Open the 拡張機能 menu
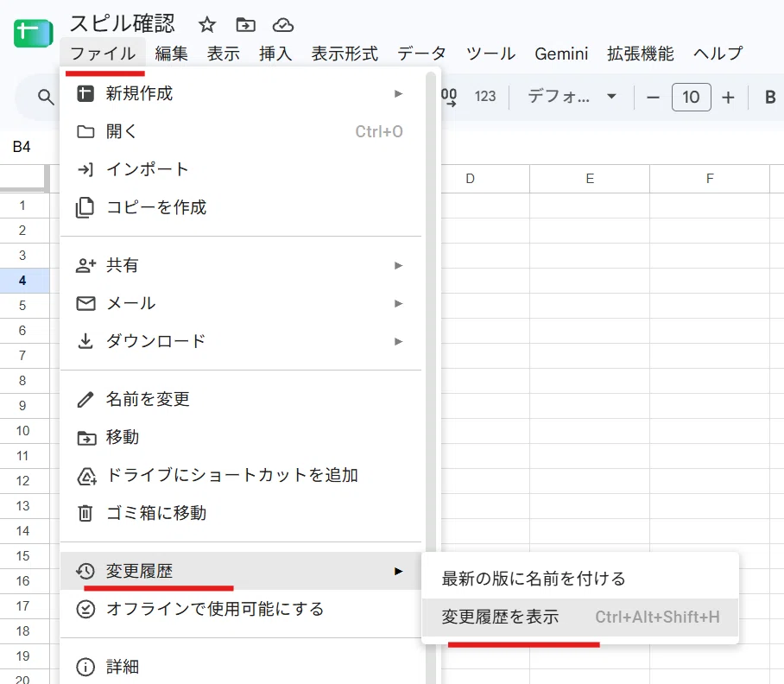The image size is (784, 684). 641,53
